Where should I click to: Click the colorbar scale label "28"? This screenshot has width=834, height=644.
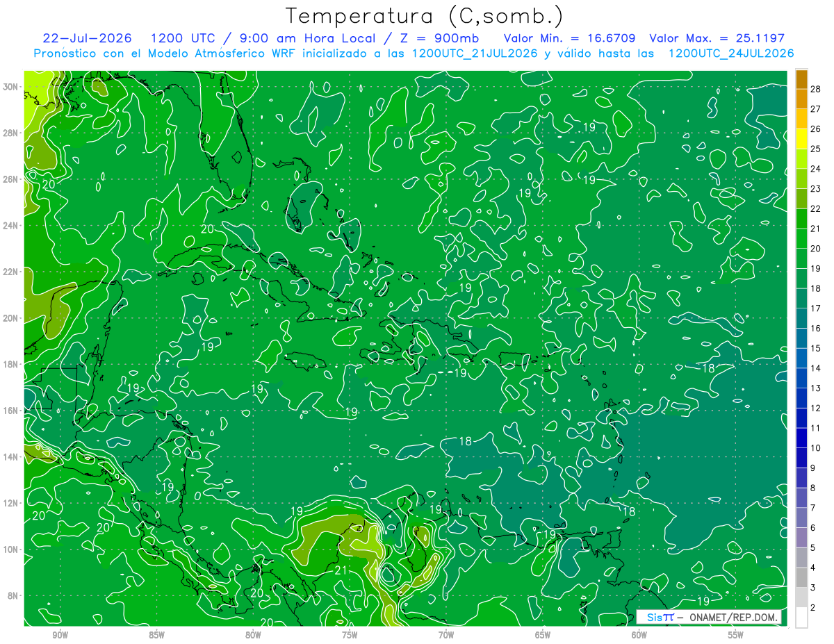tap(816, 89)
